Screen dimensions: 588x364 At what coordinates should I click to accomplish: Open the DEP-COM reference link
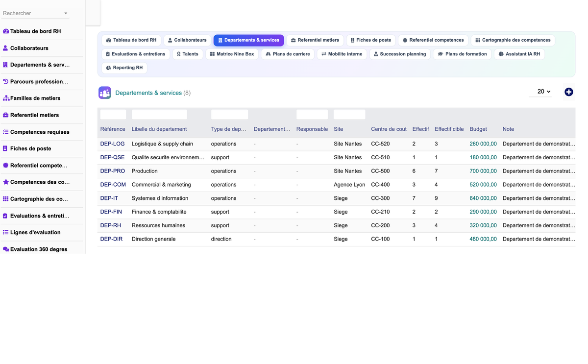pos(113,185)
